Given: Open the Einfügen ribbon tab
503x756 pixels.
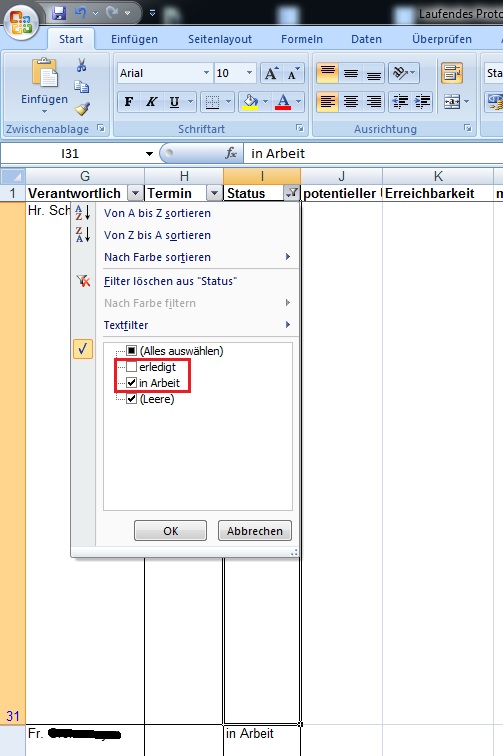Looking at the screenshot, I should tap(134, 39).
